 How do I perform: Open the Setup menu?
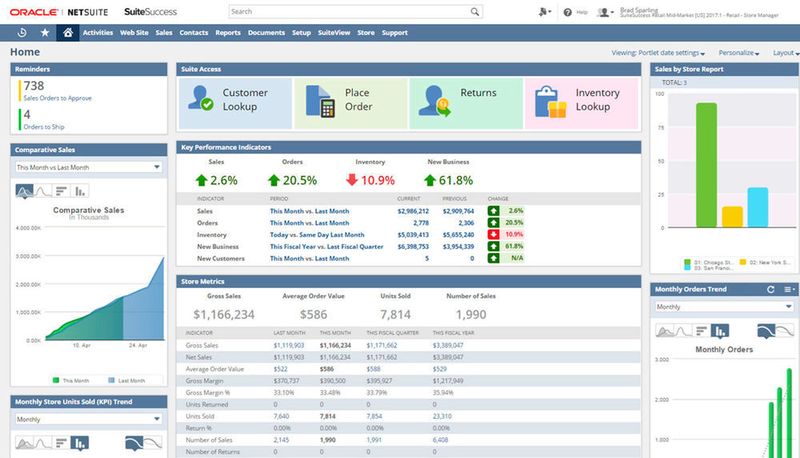click(x=301, y=33)
